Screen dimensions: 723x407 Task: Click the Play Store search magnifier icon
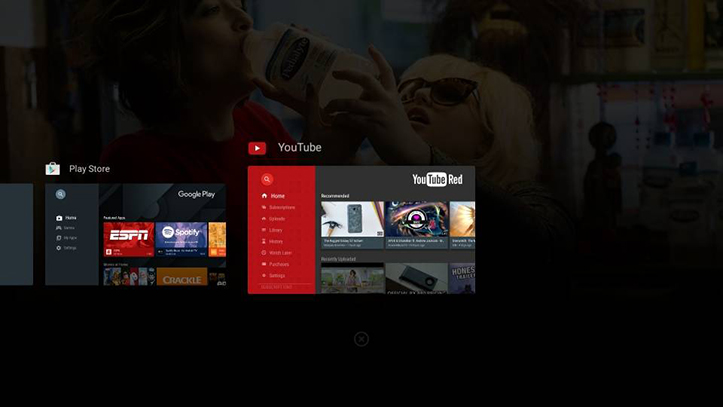point(60,194)
